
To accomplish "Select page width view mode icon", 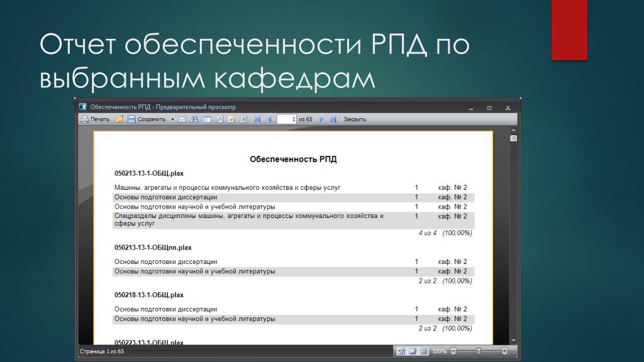I will coord(401,351).
